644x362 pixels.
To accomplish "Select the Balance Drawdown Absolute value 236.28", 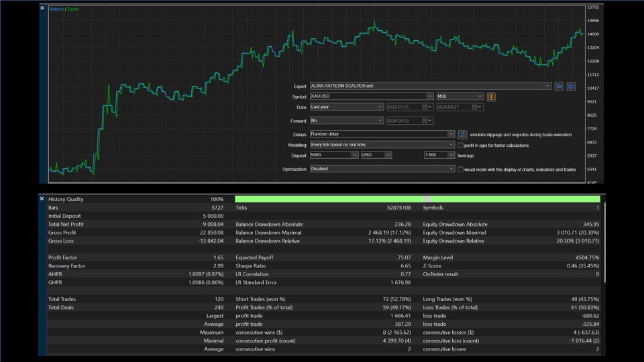I will (403, 224).
